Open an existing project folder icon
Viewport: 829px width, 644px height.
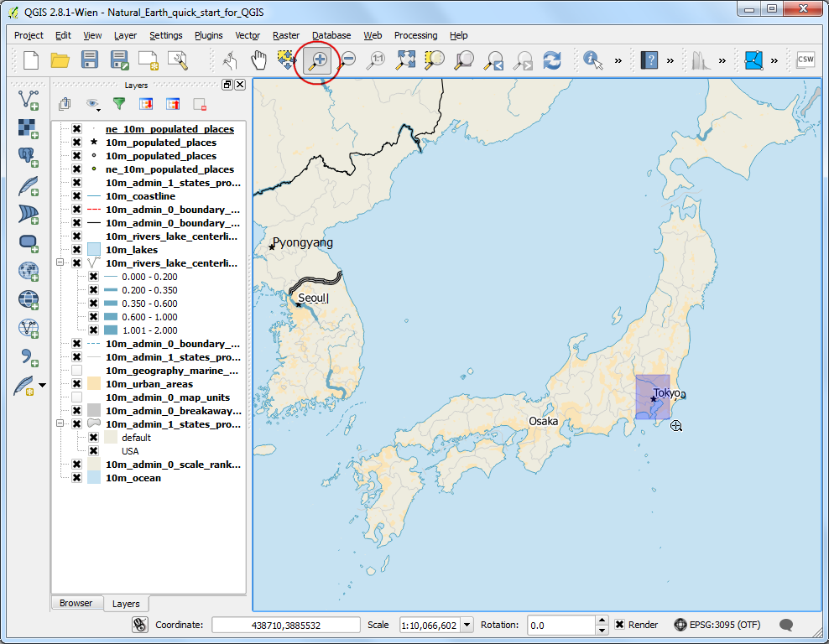pos(60,60)
